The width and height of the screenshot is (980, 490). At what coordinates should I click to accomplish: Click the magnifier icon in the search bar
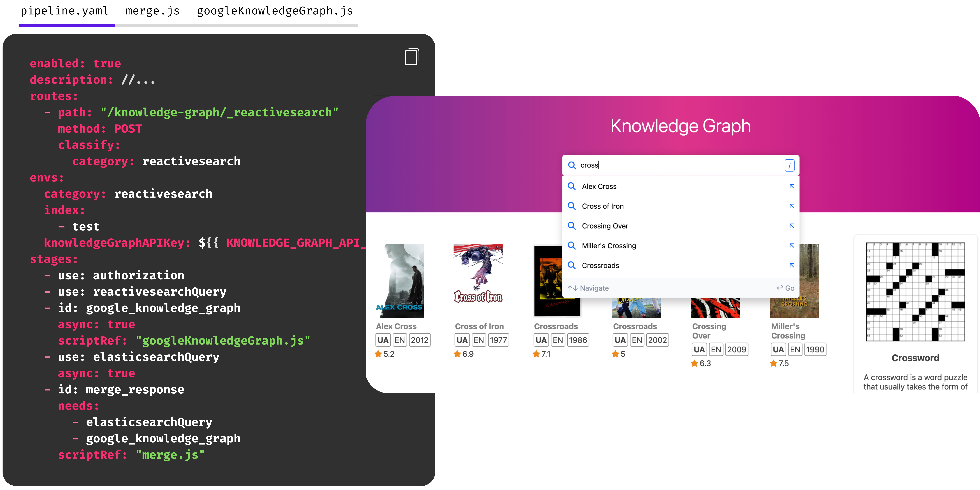(x=572, y=165)
